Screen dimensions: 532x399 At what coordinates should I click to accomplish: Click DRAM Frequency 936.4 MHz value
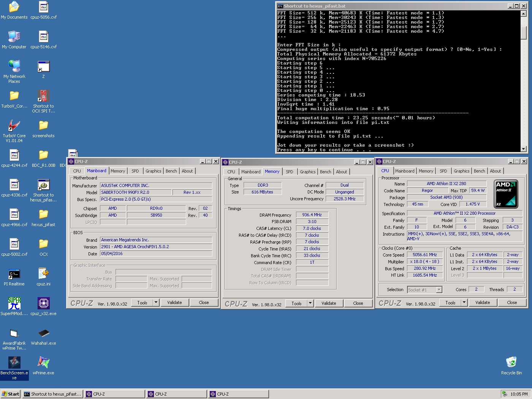pyautogui.click(x=312, y=215)
